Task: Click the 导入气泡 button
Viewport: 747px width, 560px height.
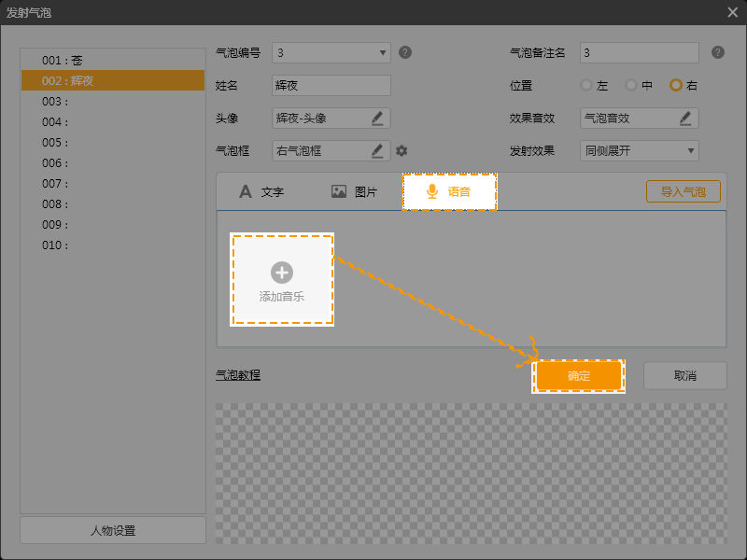Action: pyautogui.click(x=683, y=191)
